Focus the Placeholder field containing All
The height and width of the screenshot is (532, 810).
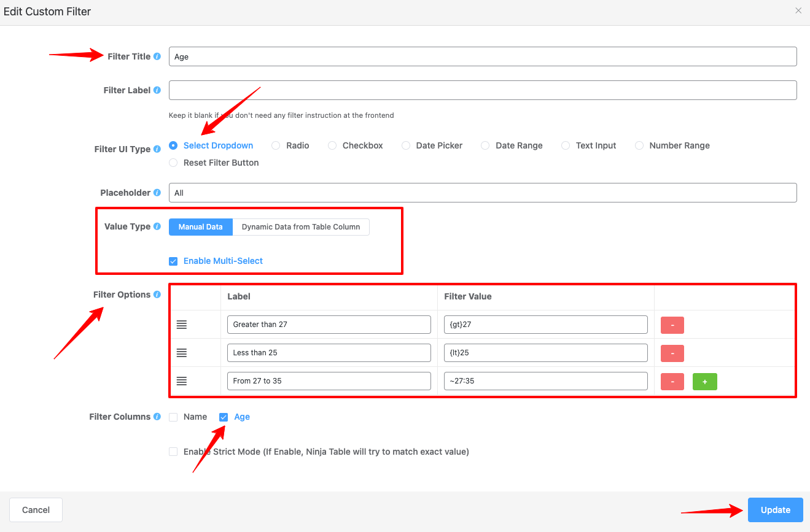tap(483, 193)
